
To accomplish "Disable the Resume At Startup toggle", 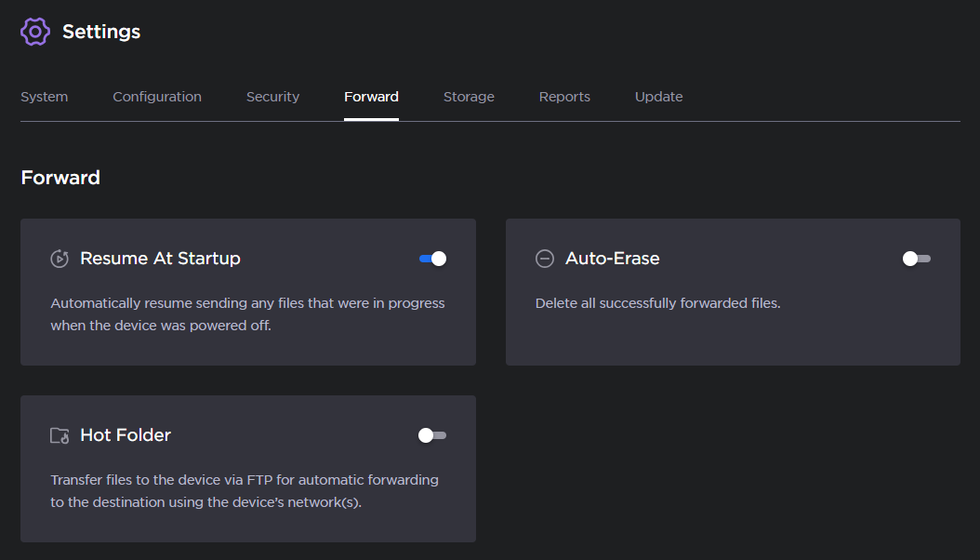I will click(431, 258).
